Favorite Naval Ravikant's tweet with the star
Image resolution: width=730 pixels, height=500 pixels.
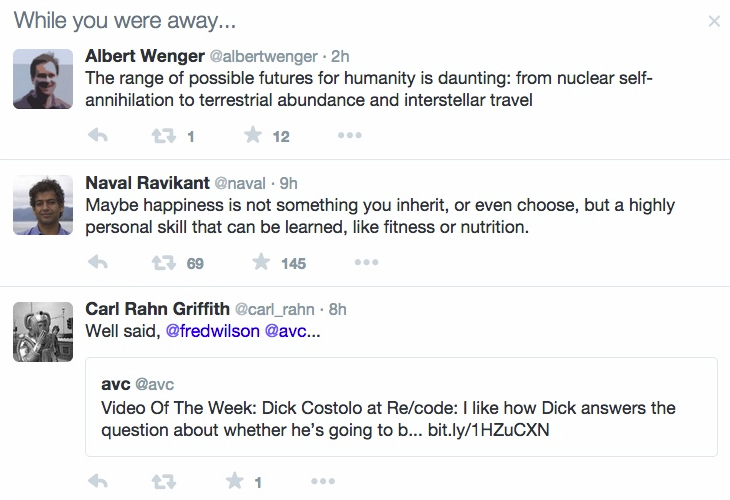point(261,262)
